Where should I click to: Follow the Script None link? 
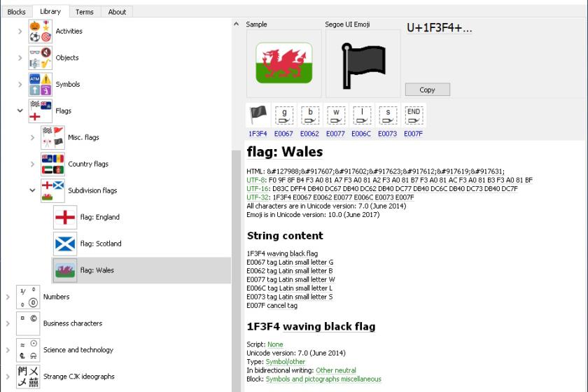(275, 344)
